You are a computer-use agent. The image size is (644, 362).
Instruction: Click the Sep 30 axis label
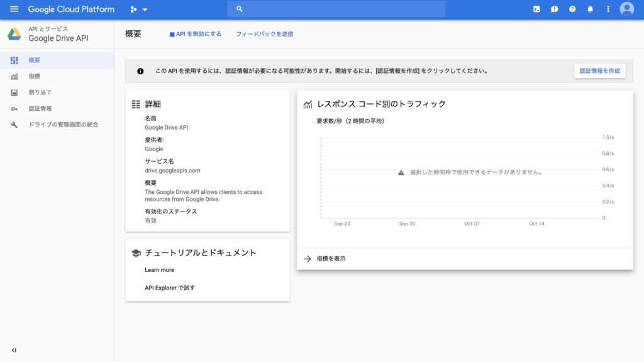click(x=407, y=223)
